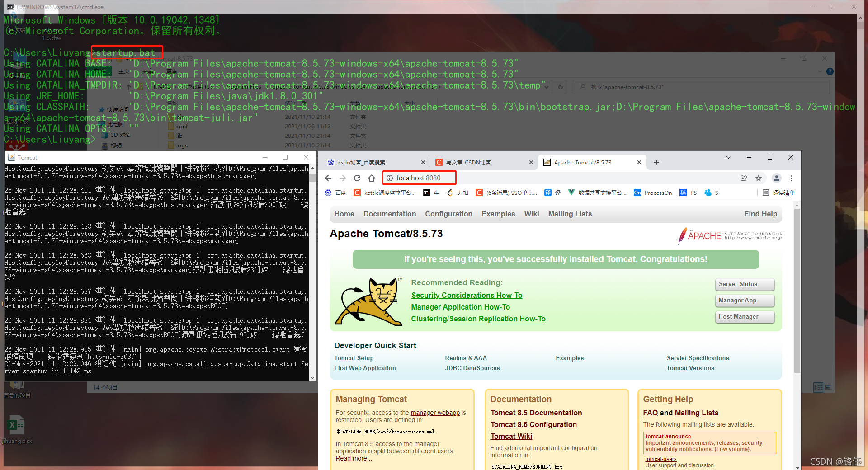Click Find Help in nav bar
This screenshot has height=470, width=868.
(x=761, y=214)
